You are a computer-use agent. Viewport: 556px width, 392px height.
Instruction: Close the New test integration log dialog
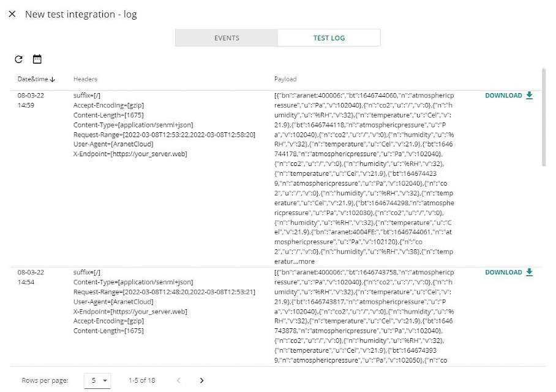point(12,14)
